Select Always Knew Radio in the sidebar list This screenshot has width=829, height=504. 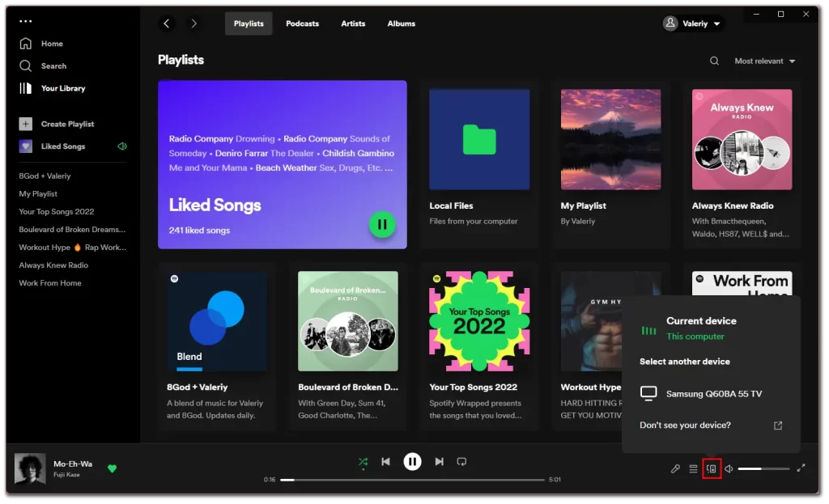[x=53, y=265]
